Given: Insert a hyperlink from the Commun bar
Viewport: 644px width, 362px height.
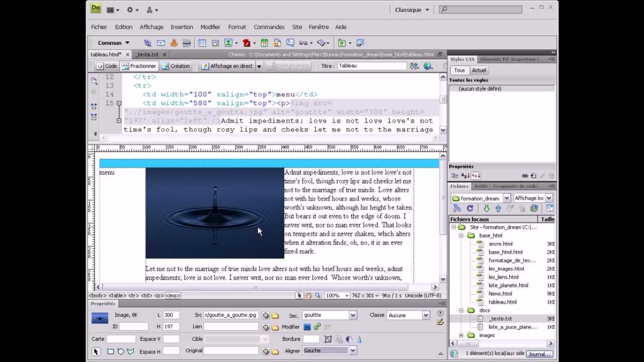Looking at the screenshot, I should [147, 43].
